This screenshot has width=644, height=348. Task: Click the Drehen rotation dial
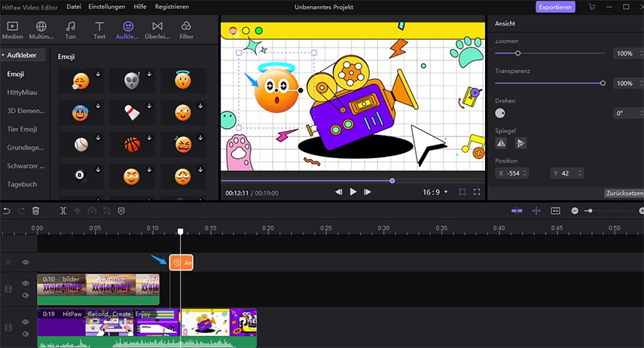click(500, 113)
